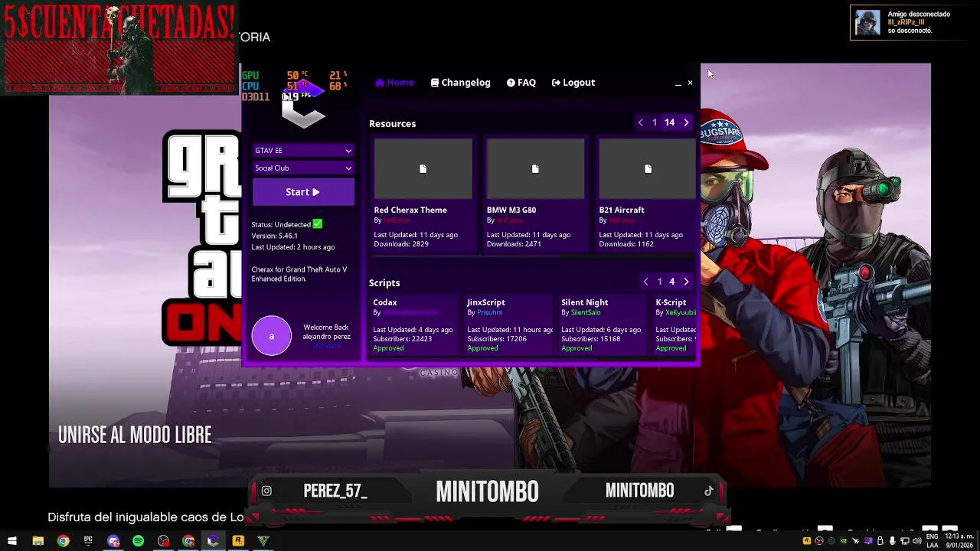Viewport: 980px width, 551px height.
Task: Open Discord from the taskbar
Action: 113,541
